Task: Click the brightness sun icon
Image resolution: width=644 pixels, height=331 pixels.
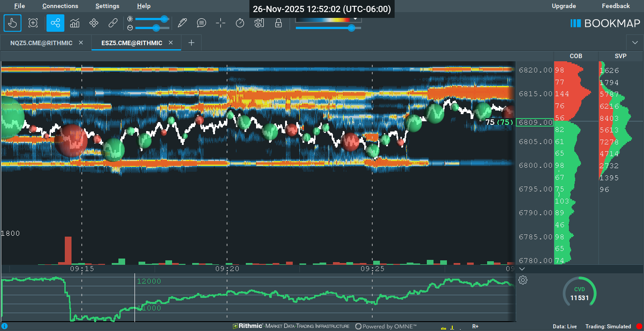Action: [130, 19]
